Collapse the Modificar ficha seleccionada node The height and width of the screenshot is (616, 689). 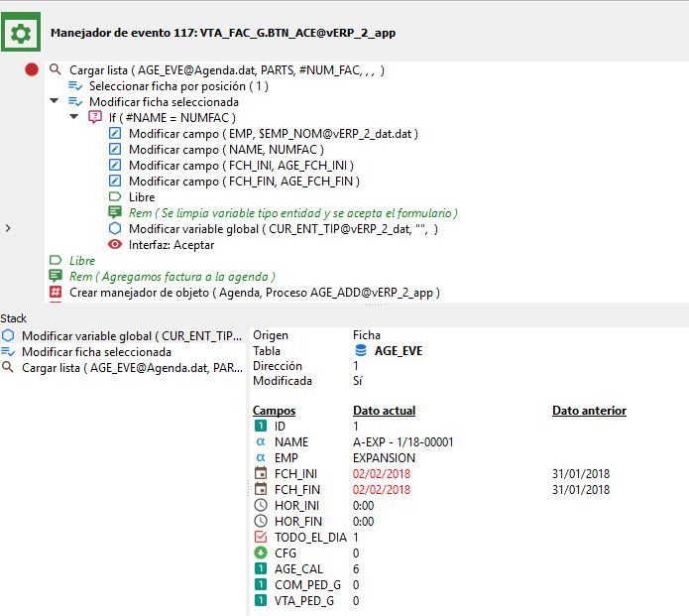[55, 101]
